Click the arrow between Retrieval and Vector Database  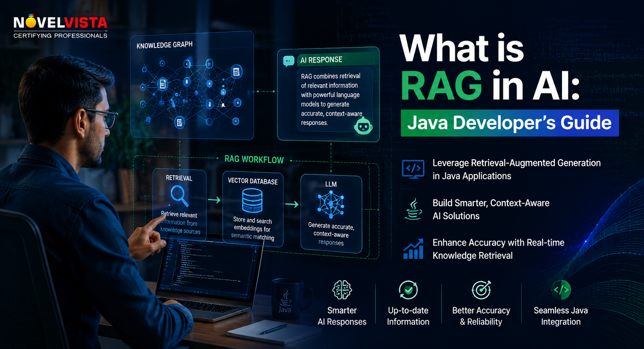pos(214,200)
